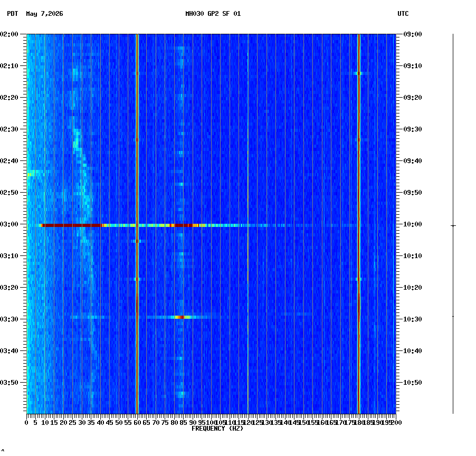
Task: Click the 0 Hz frequency axis label
Action: 26,423
